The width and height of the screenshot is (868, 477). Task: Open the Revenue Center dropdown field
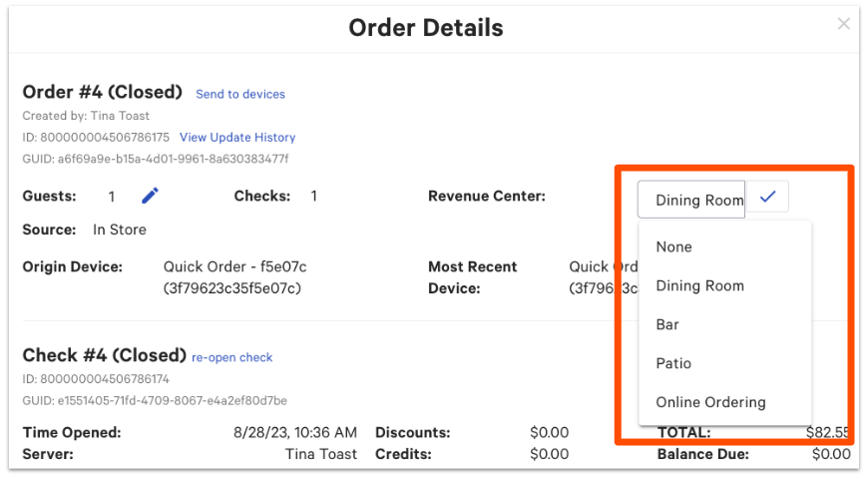click(691, 200)
